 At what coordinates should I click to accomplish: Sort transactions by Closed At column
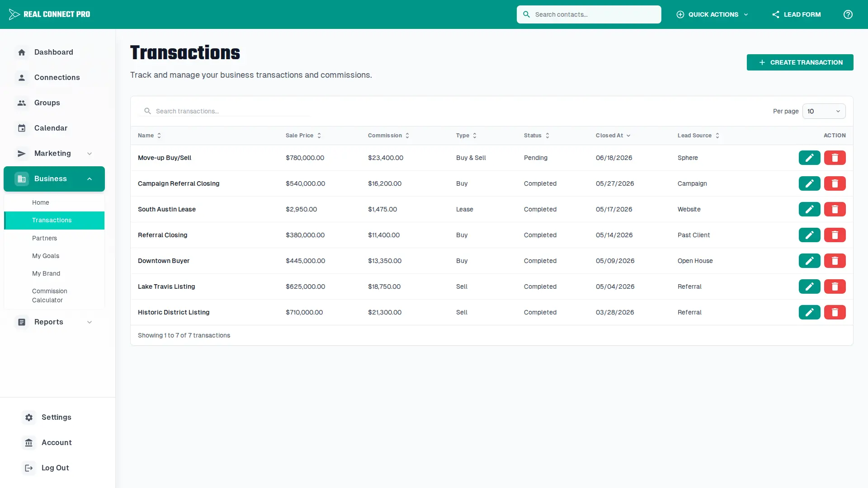coord(613,136)
